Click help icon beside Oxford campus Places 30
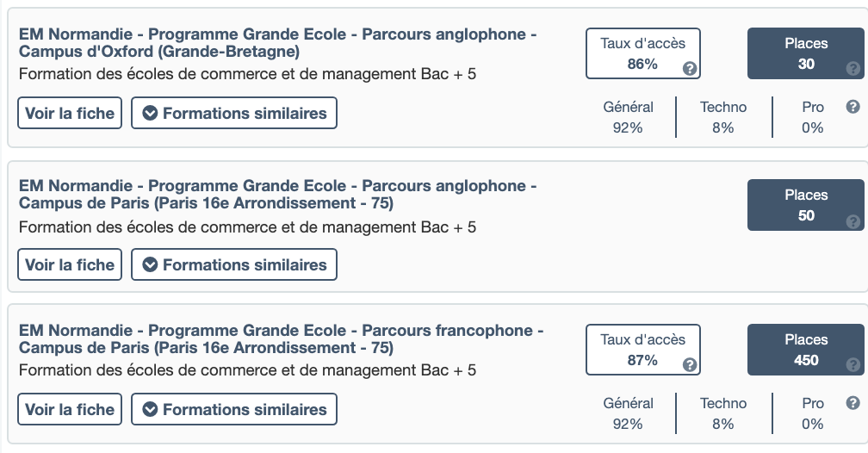Image resolution: width=868 pixels, height=453 pixels. (852, 68)
